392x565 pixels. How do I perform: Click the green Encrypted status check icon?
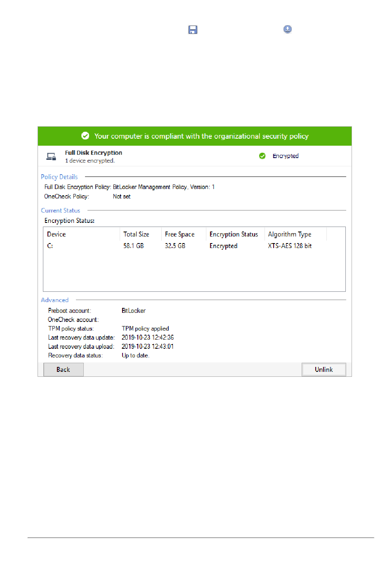[262, 156]
